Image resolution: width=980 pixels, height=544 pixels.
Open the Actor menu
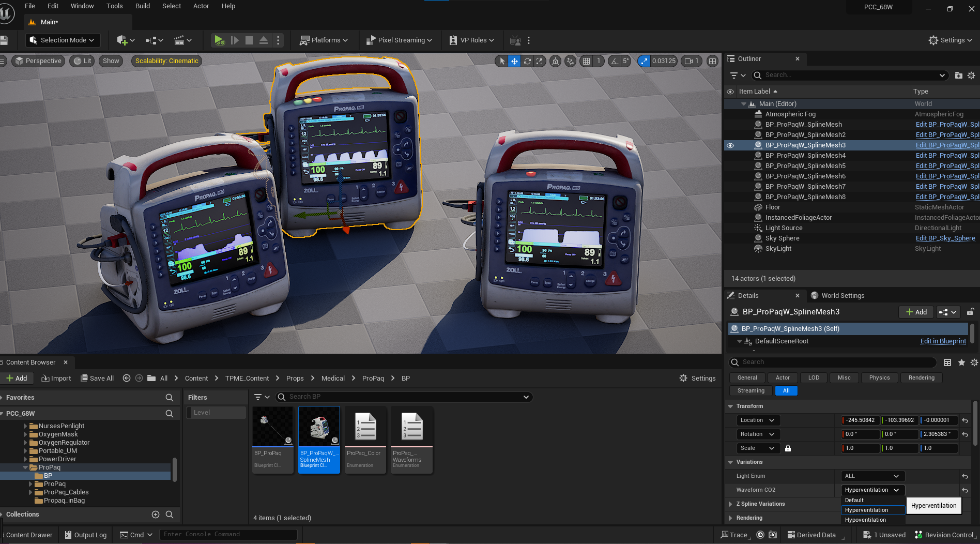pyautogui.click(x=201, y=6)
